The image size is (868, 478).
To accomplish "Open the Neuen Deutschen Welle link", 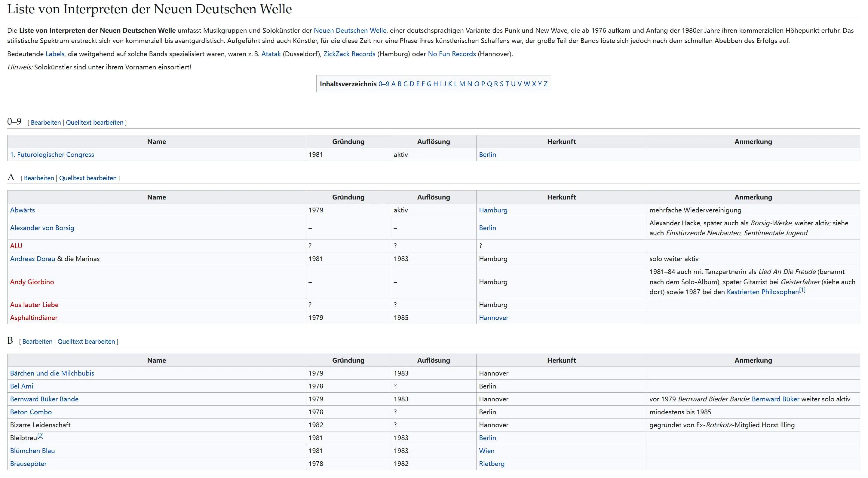I will (350, 30).
